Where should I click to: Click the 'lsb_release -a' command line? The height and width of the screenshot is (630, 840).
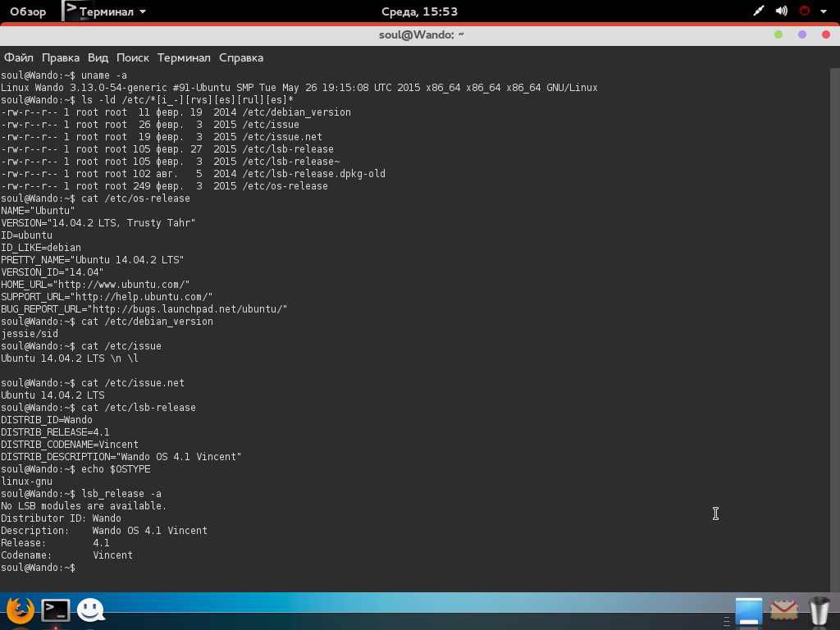81,495
